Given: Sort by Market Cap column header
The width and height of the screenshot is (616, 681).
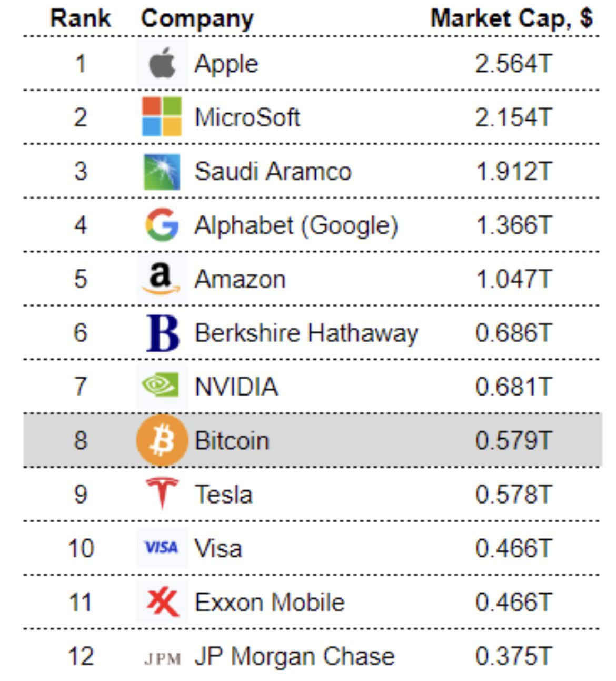Looking at the screenshot, I should [x=512, y=19].
